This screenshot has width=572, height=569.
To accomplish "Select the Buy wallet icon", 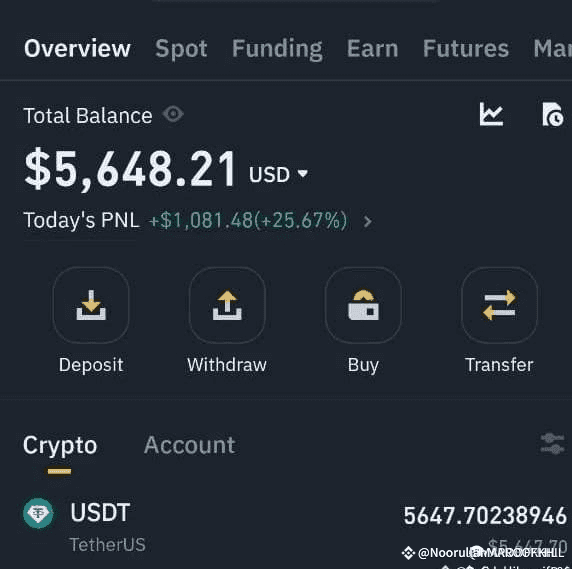I will coord(363,305).
